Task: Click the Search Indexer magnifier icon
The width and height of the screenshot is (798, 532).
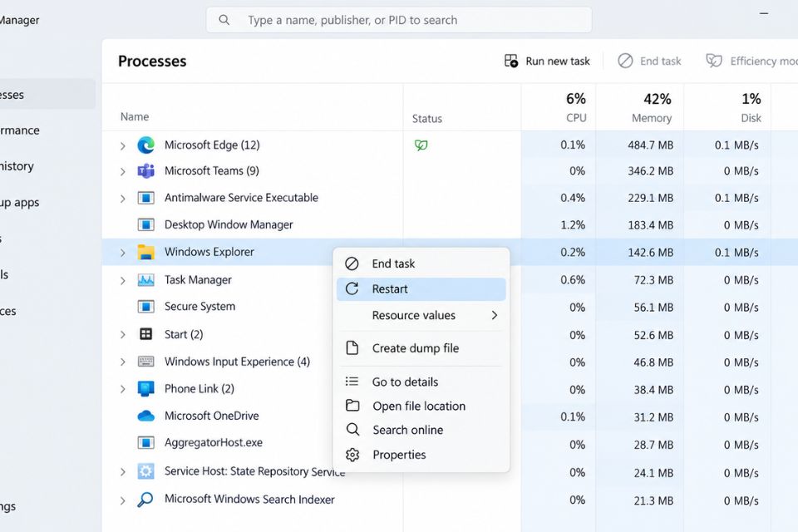Action: point(145,500)
